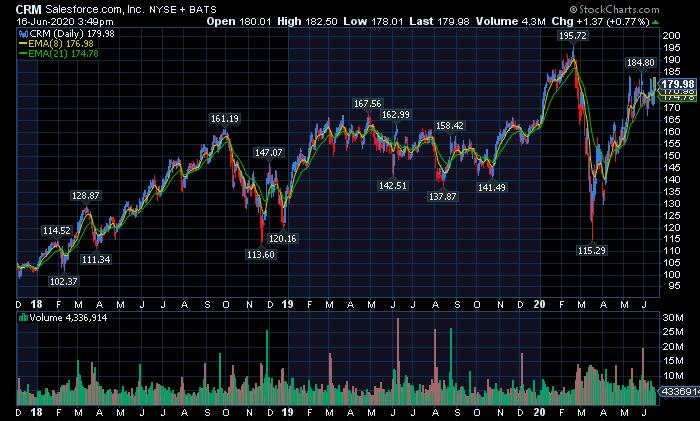Screen dimensions: 700x421
Task: Click the 195.72 peak price label
Action: click(x=573, y=36)
